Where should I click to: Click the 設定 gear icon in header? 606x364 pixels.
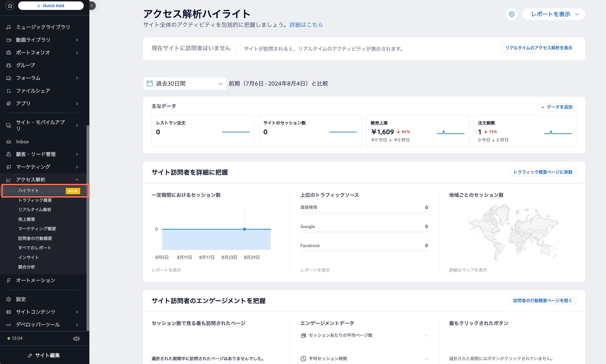pos(512,15)
